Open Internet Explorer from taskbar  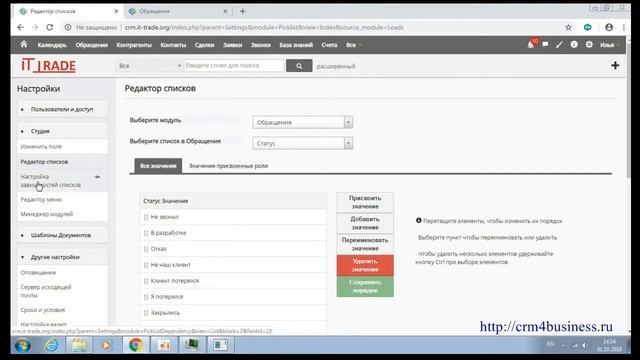(x=51, y=345)
